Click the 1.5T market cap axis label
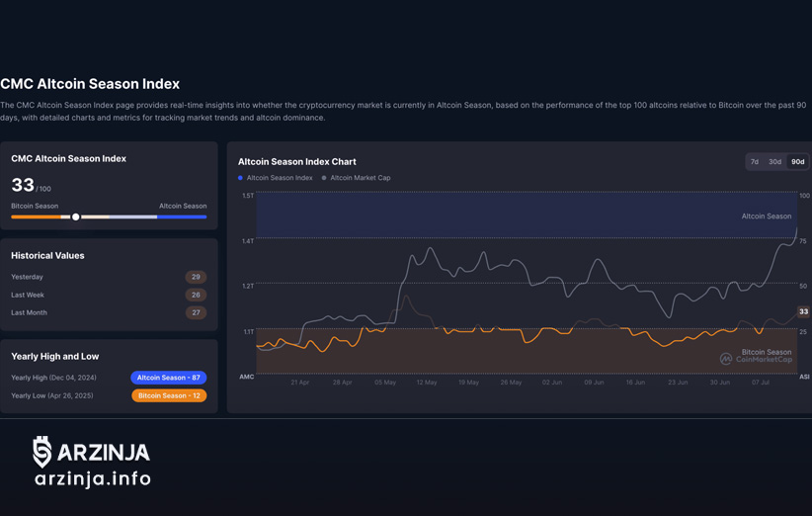812x516 pixels. click(x=248, y=196)
